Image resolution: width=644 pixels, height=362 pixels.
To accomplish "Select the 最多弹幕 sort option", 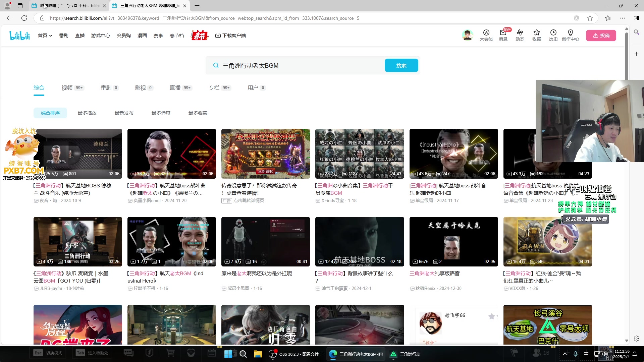I will [161, 113].
